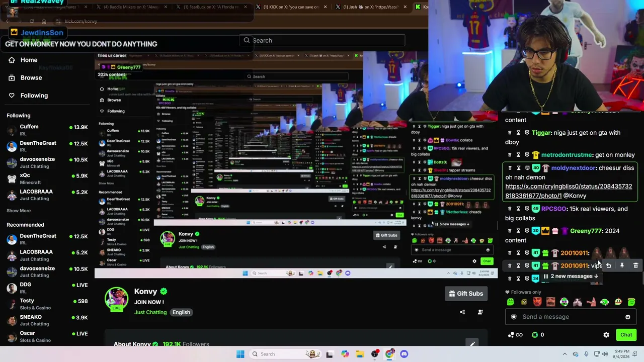Image resolution: width=644 pixels, height=362 pixels.
Task: Click reply arrow on hovered chat message
Action: pyautogui.click(x=608, y=265)
